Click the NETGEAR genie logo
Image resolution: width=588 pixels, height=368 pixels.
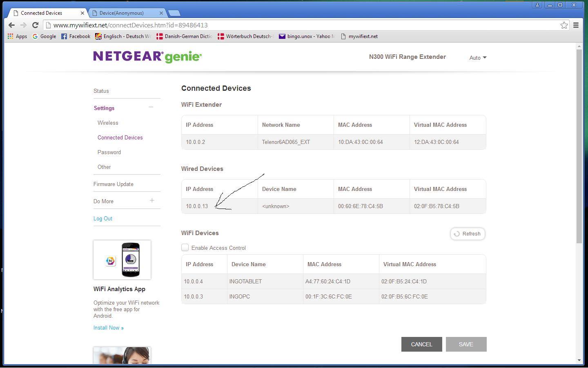tap(147, 57)
